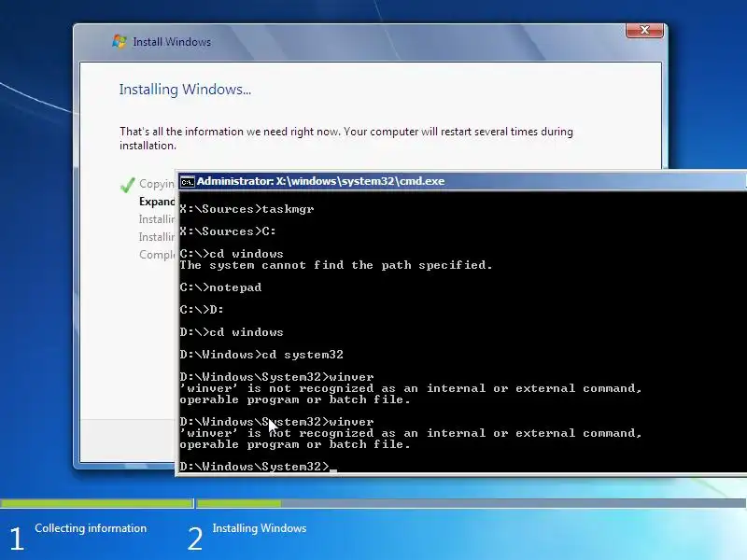Open the cmd.exe window system menu icon
The width and height of the screenshot is (747, 560).
click(188, 181)
